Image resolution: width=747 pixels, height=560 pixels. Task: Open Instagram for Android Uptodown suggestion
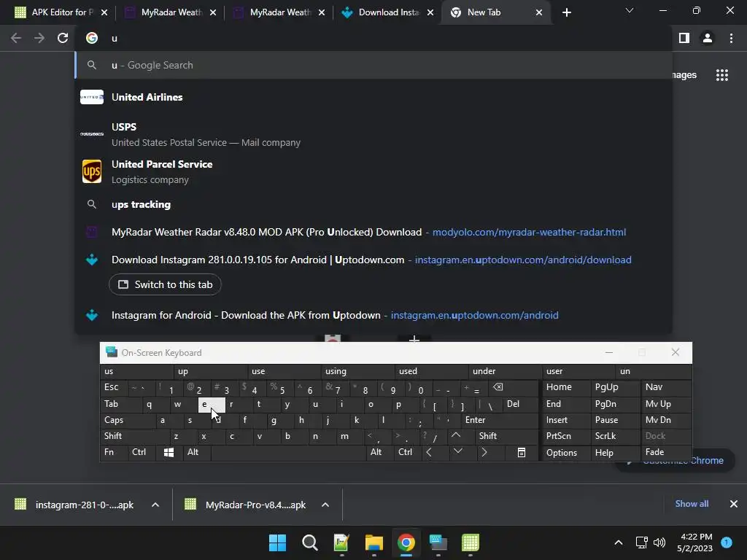[x=373, y=315]
